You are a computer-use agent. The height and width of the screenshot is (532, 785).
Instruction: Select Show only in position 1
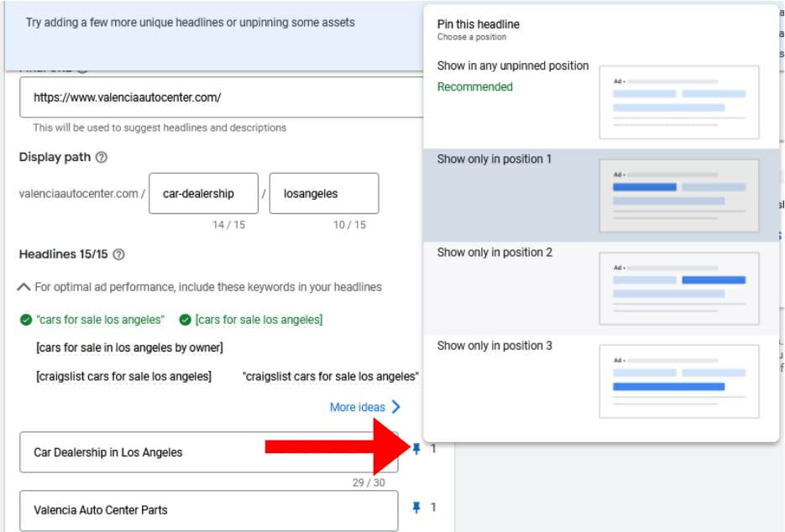495,159
